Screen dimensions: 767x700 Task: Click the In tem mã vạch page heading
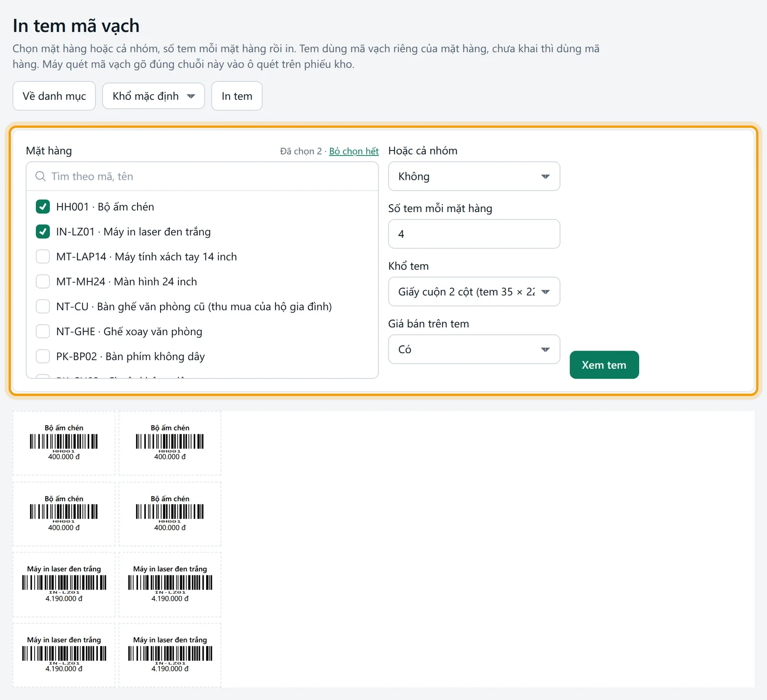click(x=76, y=26)
